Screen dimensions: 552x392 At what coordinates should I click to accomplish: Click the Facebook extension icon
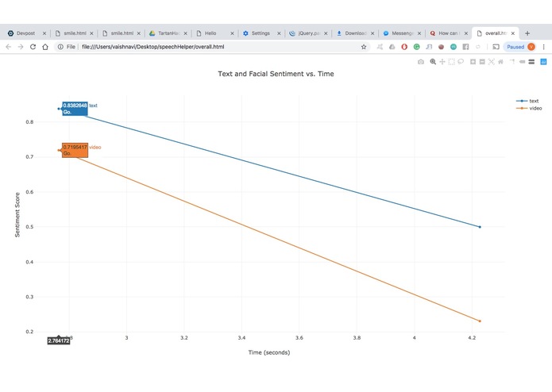[x=465, y=47]
